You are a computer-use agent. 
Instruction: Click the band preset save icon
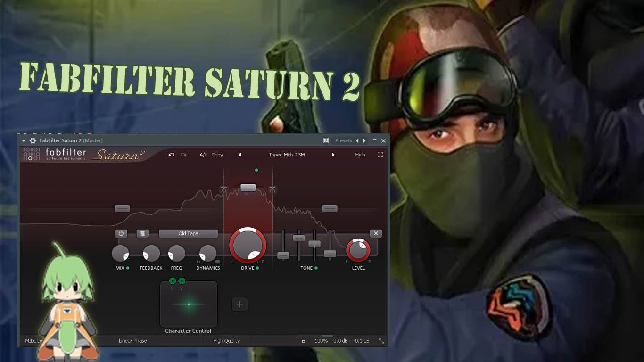pyautogui.click(x=142, y=233)
